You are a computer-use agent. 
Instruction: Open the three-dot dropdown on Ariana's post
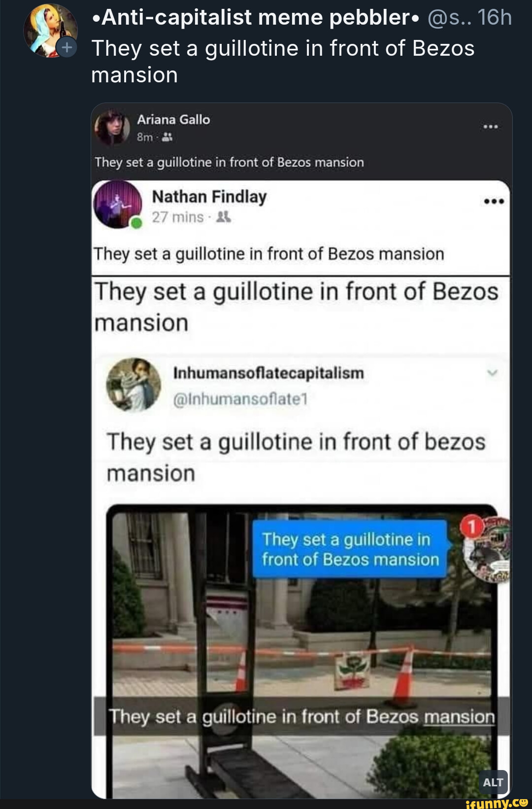[x=492, y=126]
